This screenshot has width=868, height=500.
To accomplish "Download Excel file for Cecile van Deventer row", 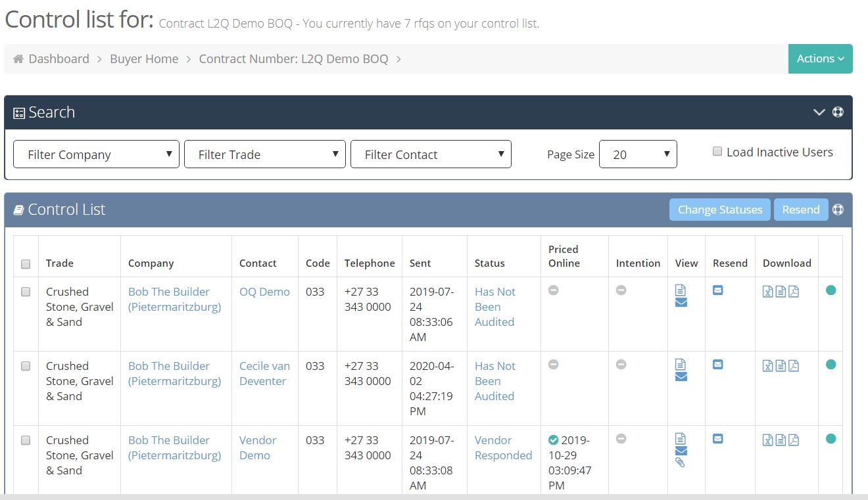I will point(767,366).
